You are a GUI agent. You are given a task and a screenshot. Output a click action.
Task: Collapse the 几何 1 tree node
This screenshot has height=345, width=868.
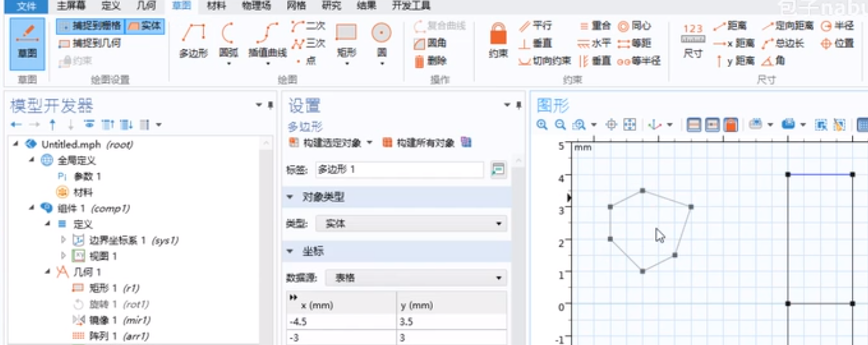[47, 271]
